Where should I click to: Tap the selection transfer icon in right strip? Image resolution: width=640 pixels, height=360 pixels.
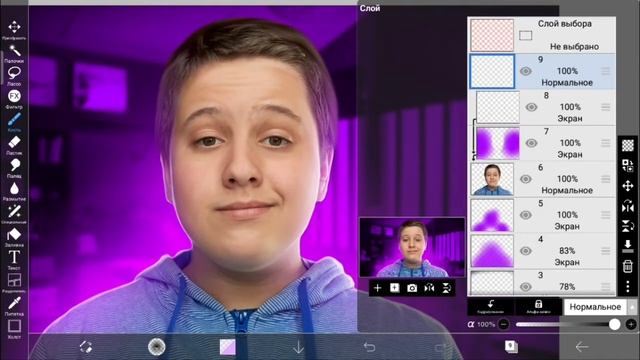pos(628,165)
